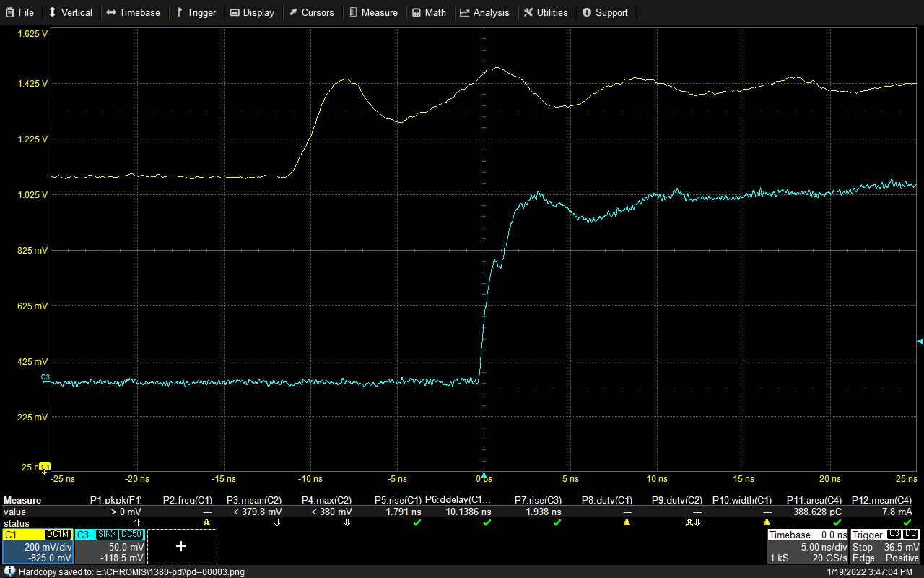Select the P4:max(C2) measurement column
Image resolution: width=924 pixels, height=578 pixels.
tap(326, 500)
